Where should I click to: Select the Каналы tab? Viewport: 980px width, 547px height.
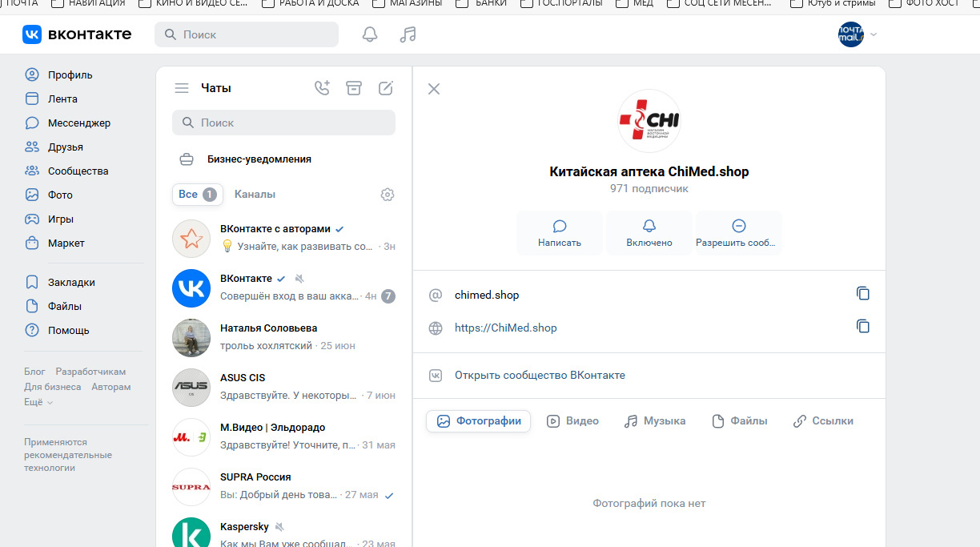(255, 195)
